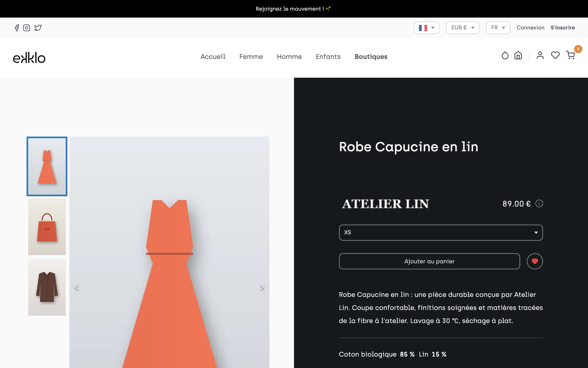This screenshot has width=588, height=368.
Task: Open the EUR € currency dropdown
Action: (x=463, y=28)
